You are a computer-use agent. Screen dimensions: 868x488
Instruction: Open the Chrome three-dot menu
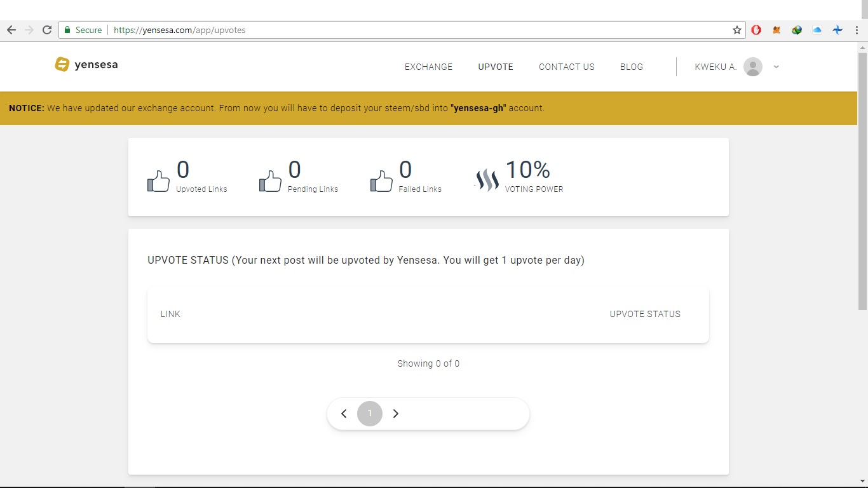click(857, 30)
